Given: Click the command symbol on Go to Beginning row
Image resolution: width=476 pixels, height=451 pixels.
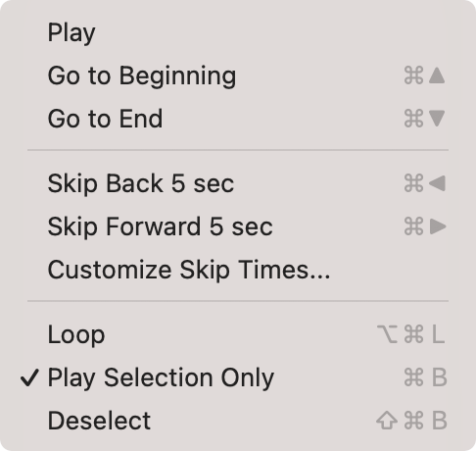Looking at the screenshot, I should (413, 75).
